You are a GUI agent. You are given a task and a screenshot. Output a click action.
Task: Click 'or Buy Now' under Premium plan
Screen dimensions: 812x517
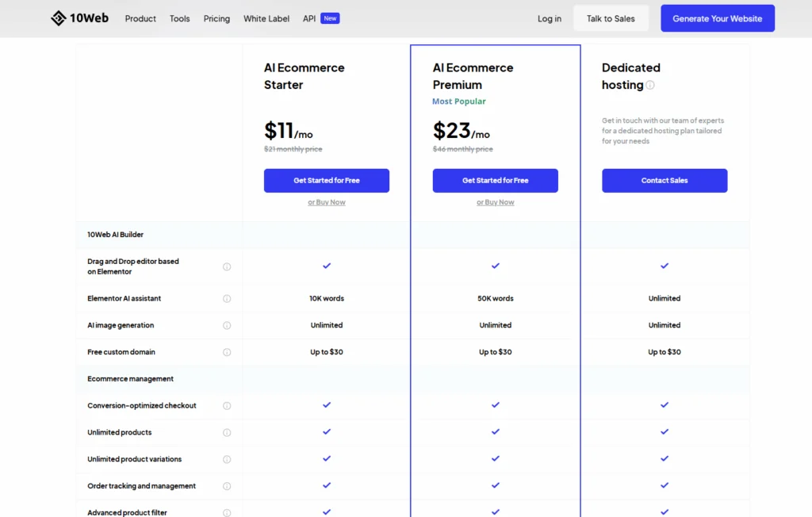(496, 202)
